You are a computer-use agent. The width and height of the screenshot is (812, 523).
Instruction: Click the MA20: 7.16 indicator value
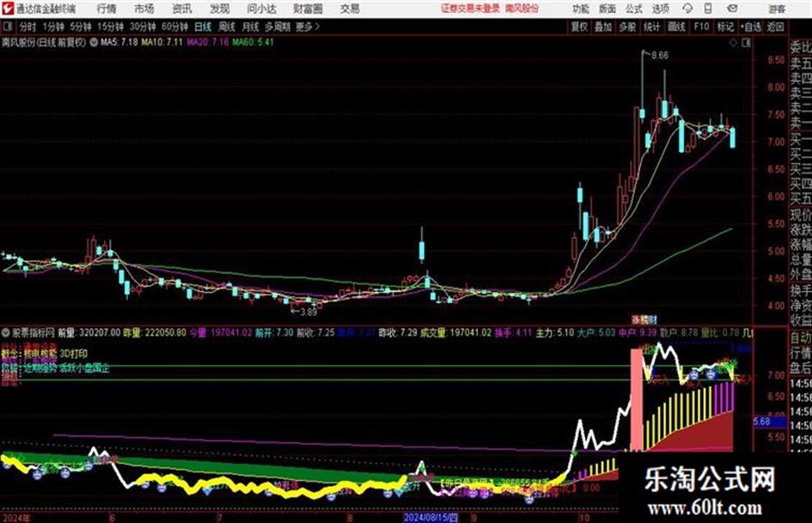207,42
